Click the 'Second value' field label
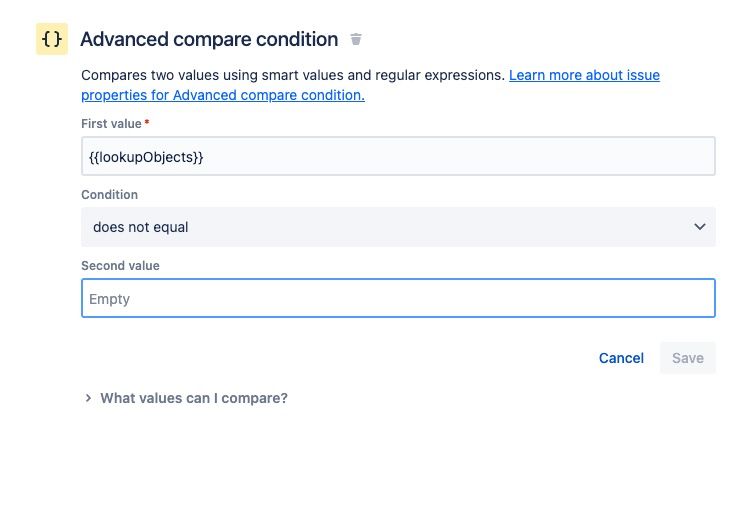The width and height of the screenshot is (746, 528). click(x=120, y=266)
